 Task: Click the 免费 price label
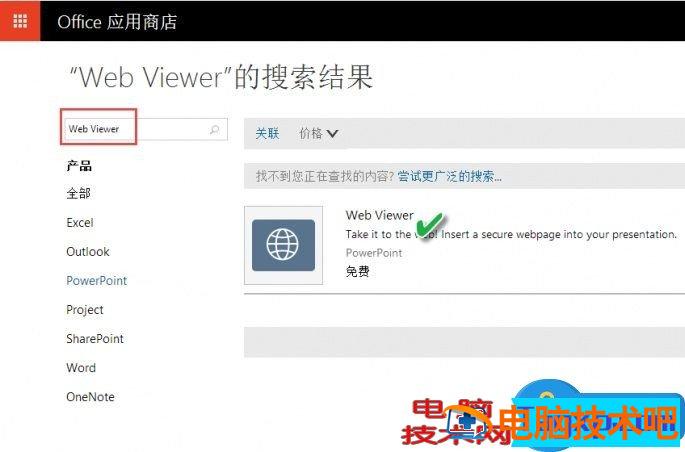357,271
